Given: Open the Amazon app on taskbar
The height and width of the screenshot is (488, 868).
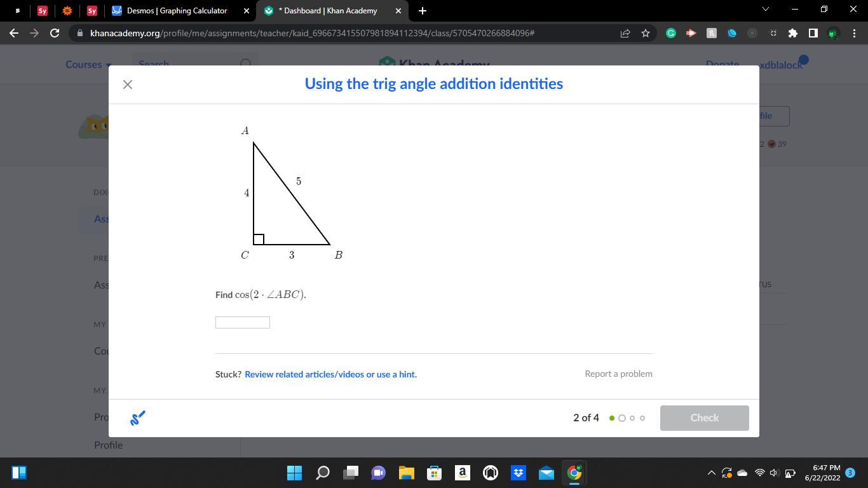Looking at the screenshot, I should [x=462, y=473].
